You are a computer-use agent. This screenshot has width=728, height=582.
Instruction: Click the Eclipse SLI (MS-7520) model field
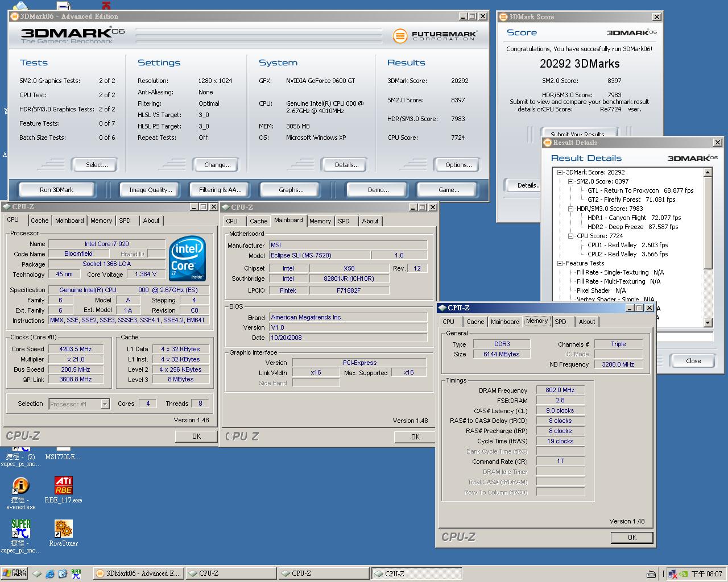click(x=320, y=255)
